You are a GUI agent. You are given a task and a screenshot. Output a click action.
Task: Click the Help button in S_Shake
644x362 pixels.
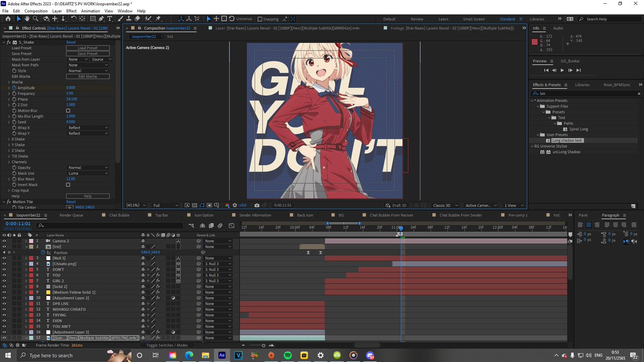coord(87,196)
